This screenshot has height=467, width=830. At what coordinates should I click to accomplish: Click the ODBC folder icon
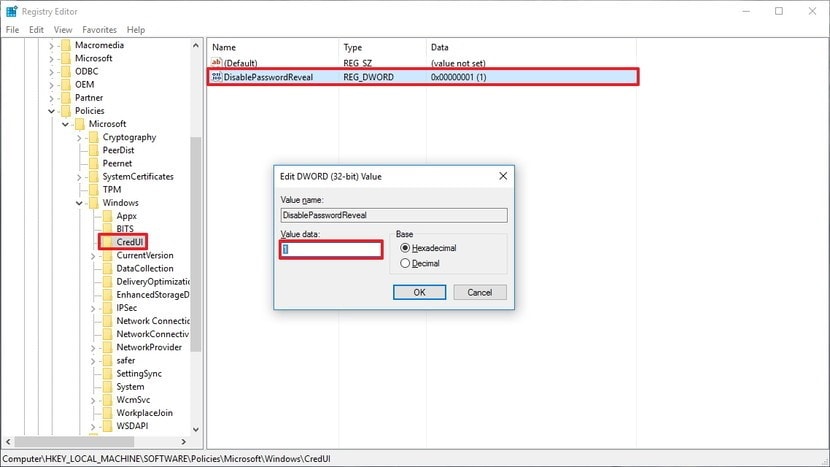tap(66, 71)
